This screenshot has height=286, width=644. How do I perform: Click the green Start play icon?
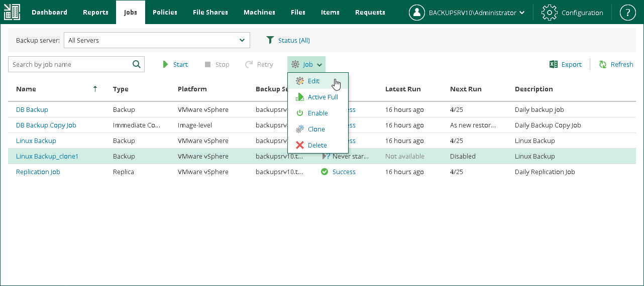(x=165, y=65)
